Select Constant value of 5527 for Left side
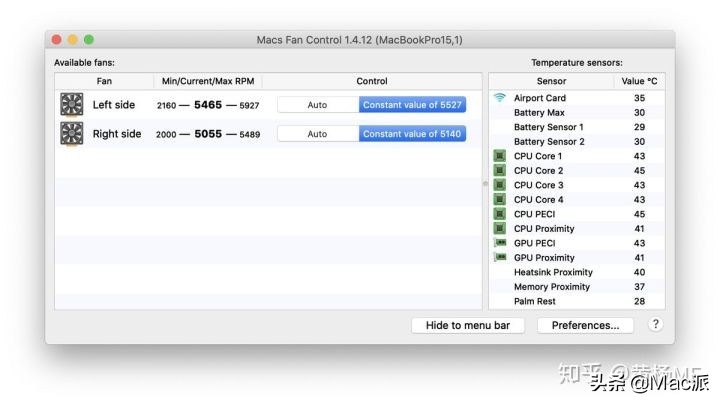This screenshot has height=404, width=720. coord(412,105)
